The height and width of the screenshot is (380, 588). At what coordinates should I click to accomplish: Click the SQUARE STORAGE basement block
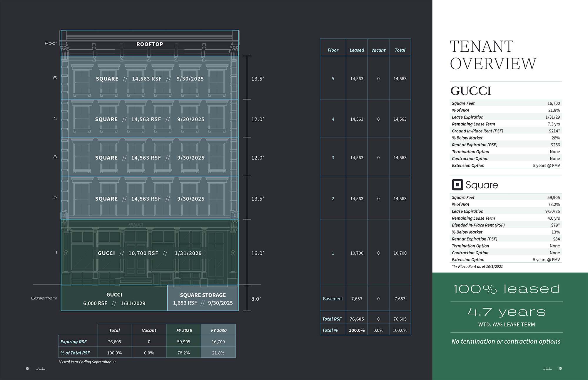pos(203,299)
